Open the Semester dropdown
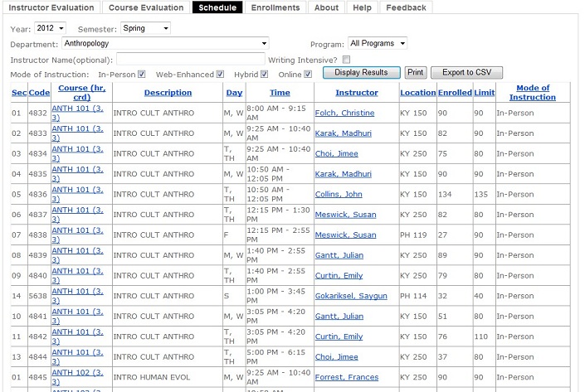 point(145,28)
